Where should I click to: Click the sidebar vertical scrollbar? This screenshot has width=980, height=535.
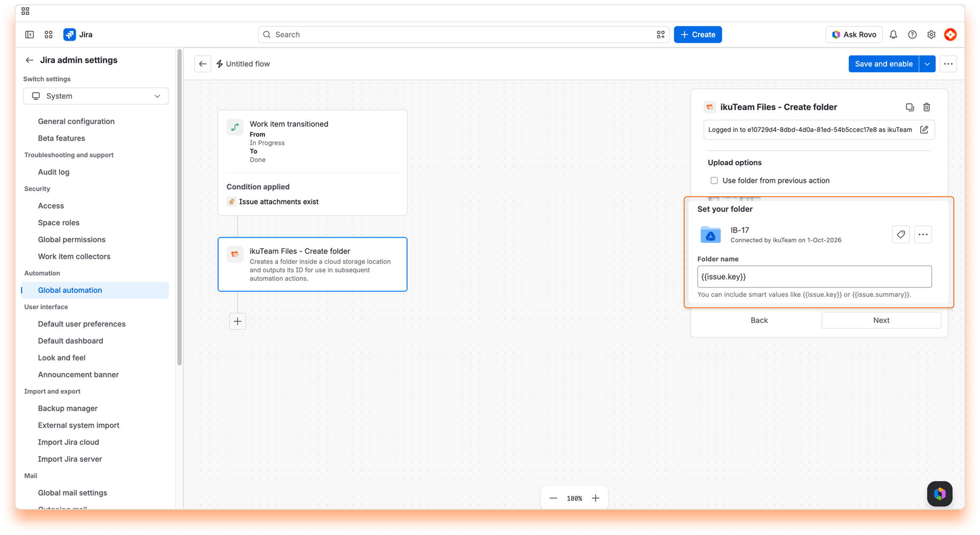(180, 207)
